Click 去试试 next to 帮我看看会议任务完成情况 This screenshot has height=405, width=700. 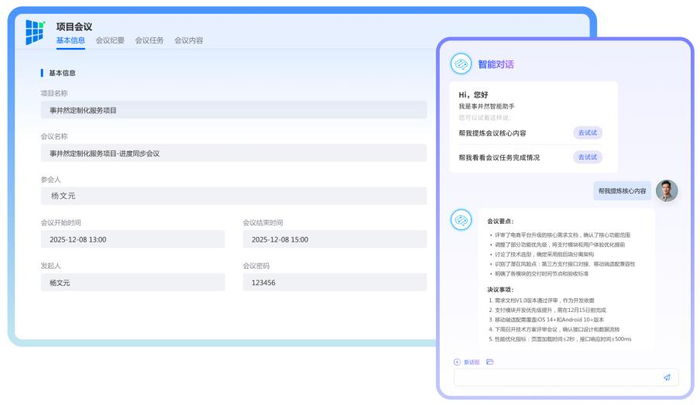pos(588,157)
